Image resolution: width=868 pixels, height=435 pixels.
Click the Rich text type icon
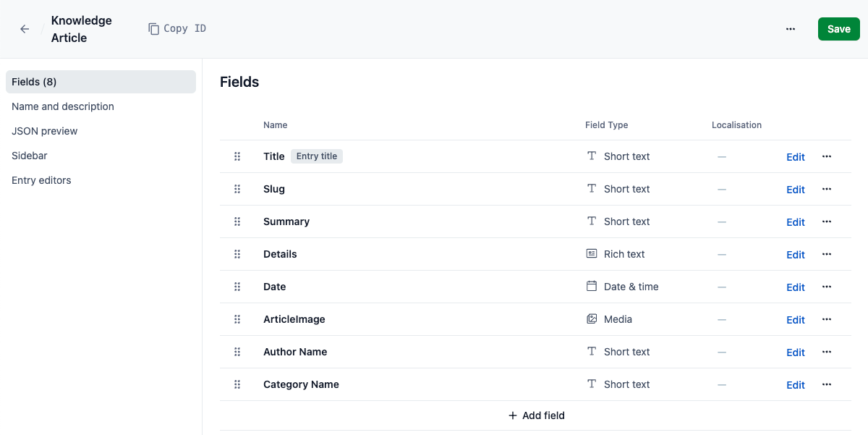[x=592, y=254]
